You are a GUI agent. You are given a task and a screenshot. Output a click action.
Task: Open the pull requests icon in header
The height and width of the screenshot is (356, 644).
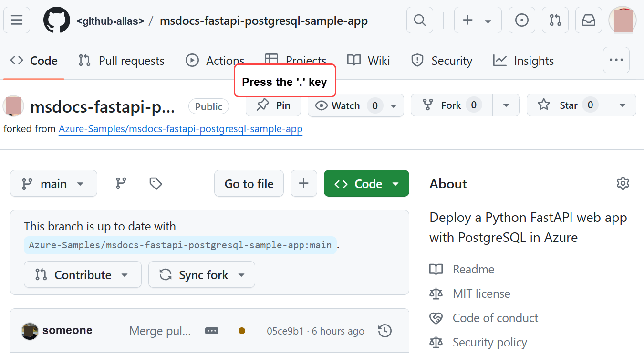point(555,20)
